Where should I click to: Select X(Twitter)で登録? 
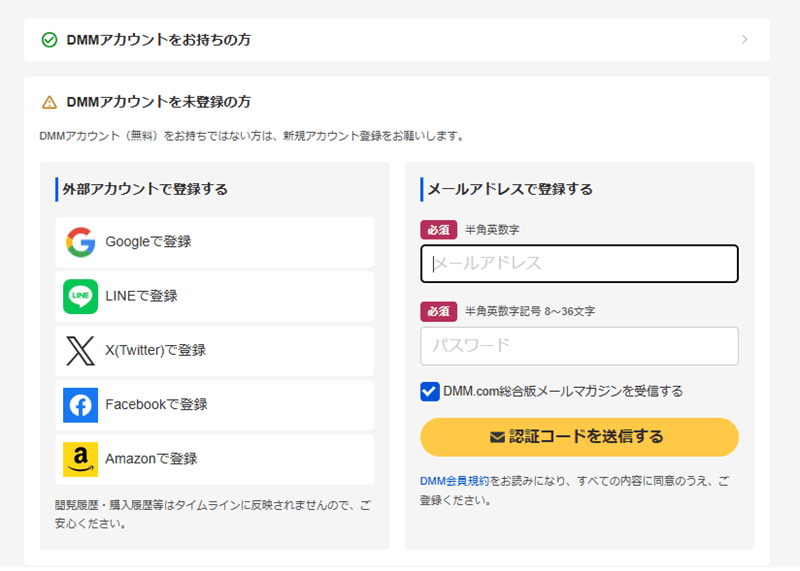(214, 351)
